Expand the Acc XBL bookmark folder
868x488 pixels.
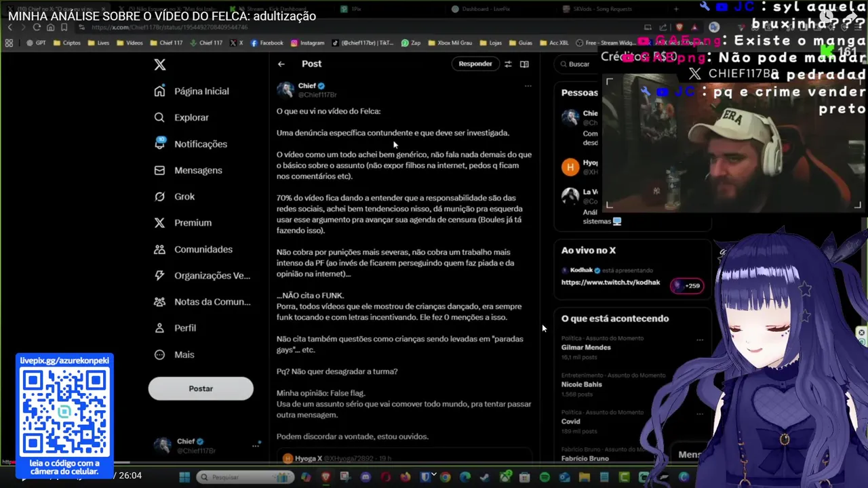[x=554, y=43]
